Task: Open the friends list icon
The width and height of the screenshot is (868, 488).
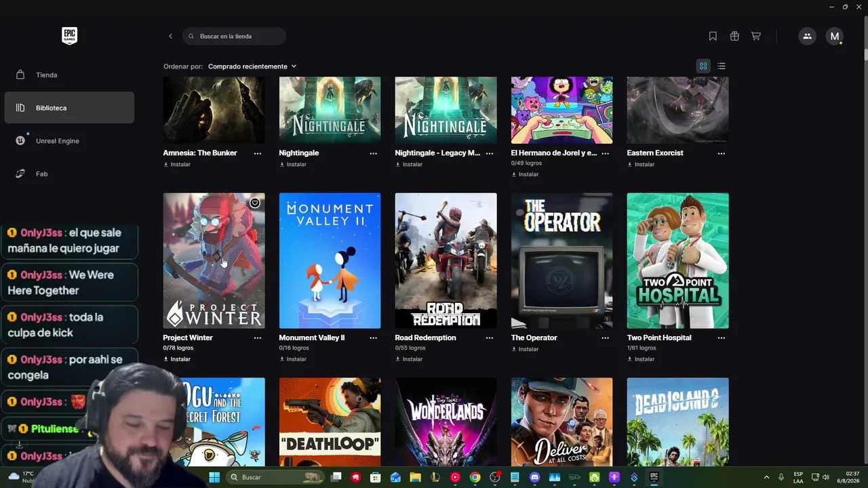Action: pos(807,36)
